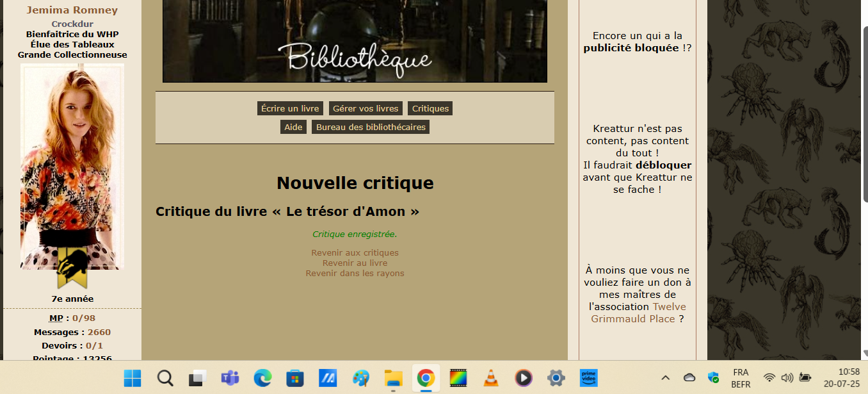The image size is (868, 394).
Task: Click the publicité bloquée bold text
Action: [631, 48]
